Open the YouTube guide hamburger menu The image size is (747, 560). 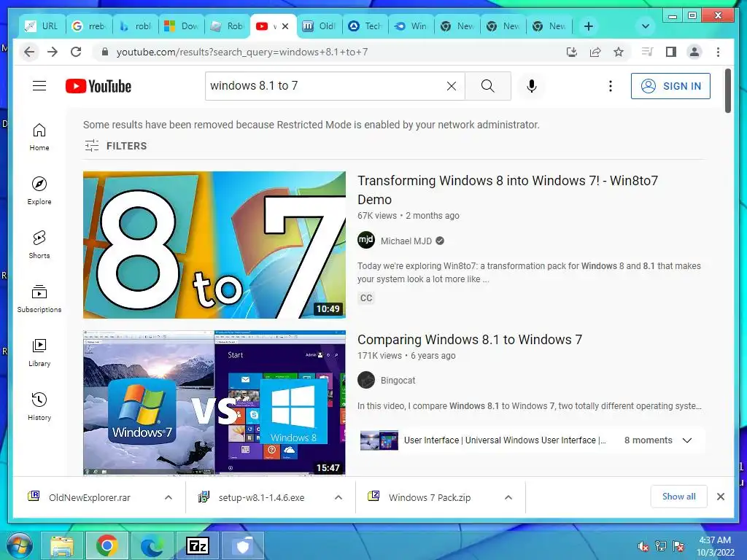[39, 86]
